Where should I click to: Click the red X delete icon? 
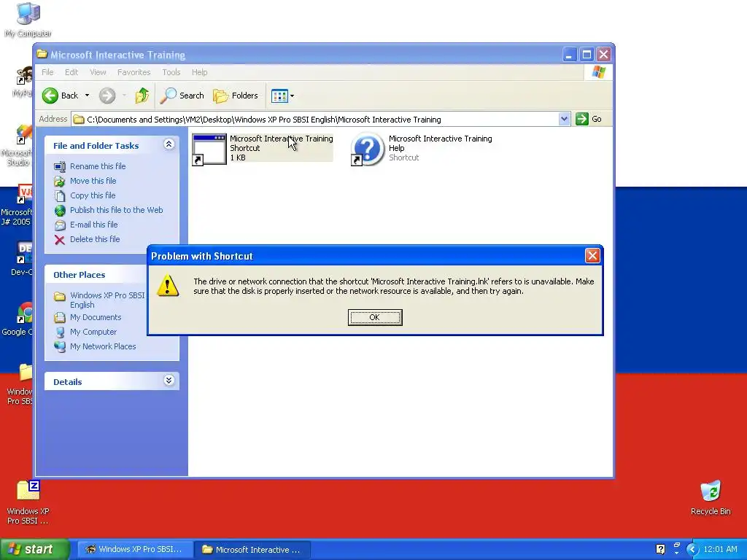click(x=60, y=239)
